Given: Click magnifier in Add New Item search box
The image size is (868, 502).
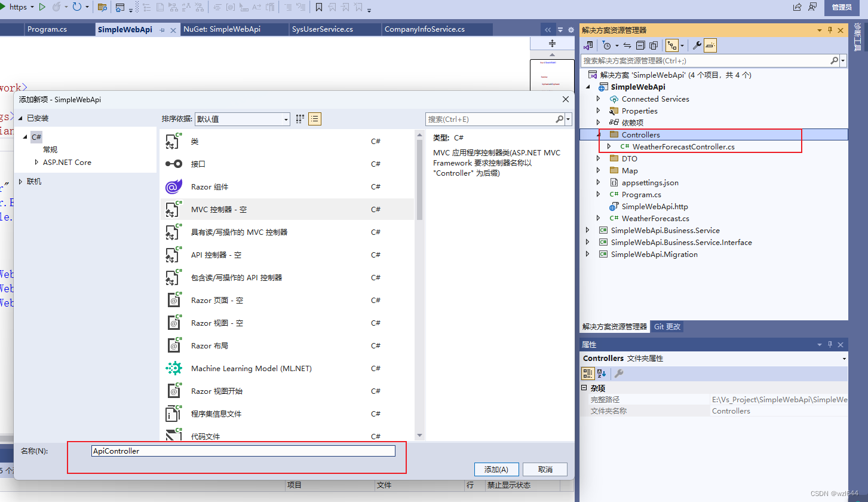Looking at the screenshot, I should coord(560,119).
